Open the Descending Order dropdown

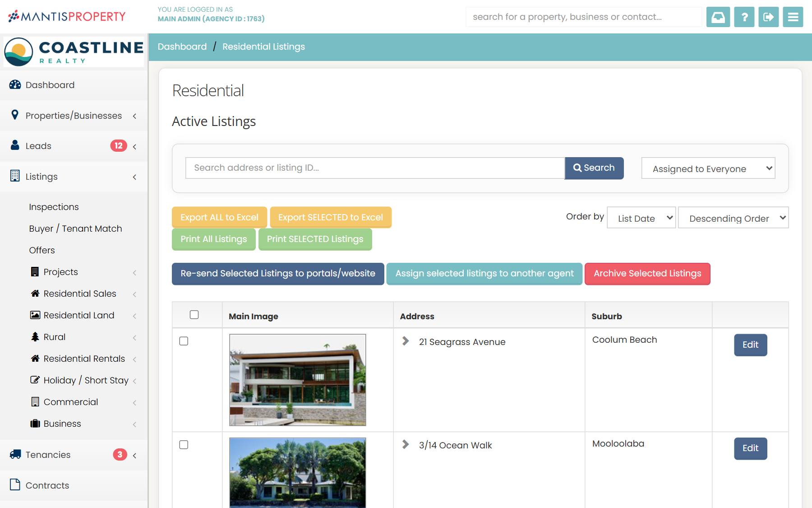(x=733, y=218)
